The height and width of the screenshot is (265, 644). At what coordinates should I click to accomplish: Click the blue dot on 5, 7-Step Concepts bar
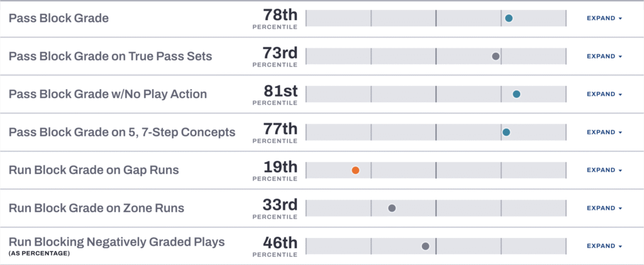click(x=506, y=132)
